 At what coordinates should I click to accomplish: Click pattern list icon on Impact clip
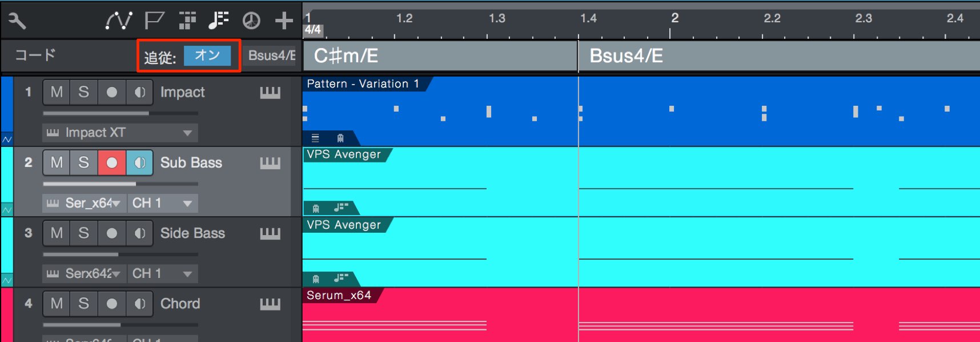(315, 138)
